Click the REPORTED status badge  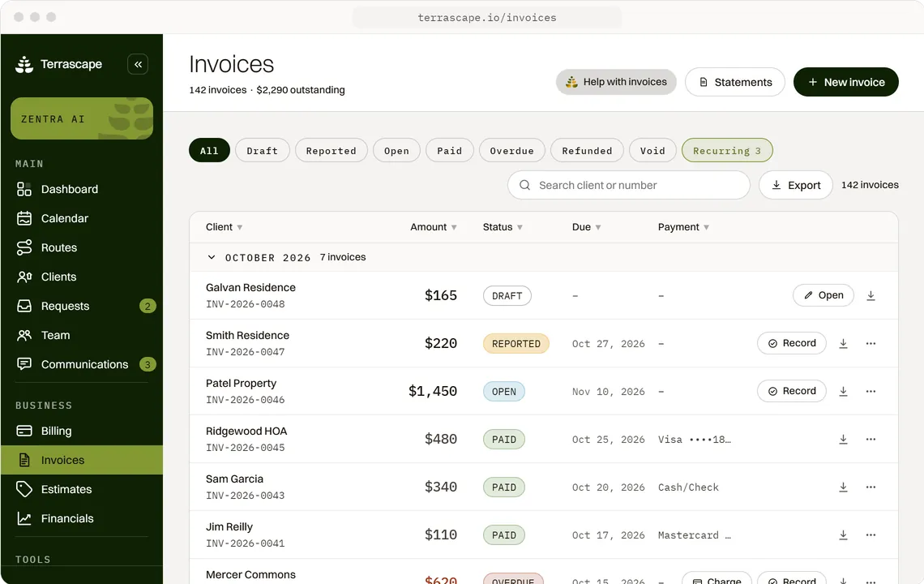coord(516,344)
